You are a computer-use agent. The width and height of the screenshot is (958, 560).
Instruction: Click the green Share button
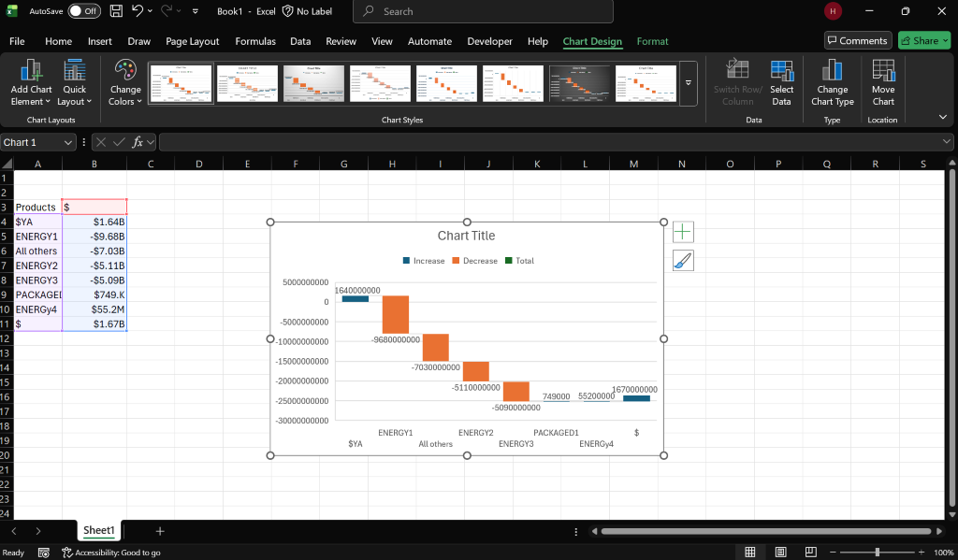[924, 40]
